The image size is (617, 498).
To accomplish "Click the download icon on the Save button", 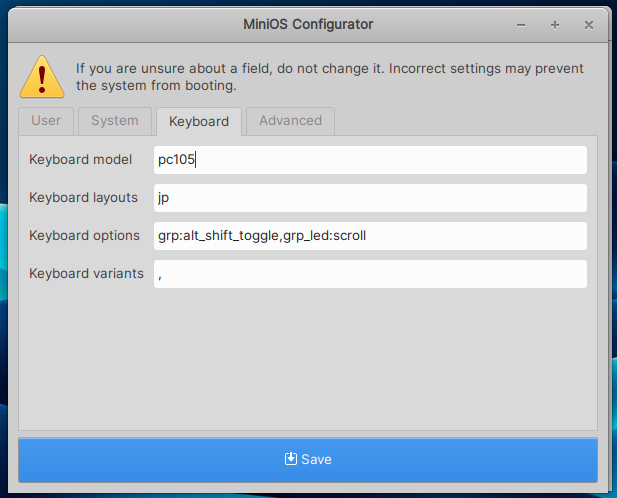I will 291,459.
